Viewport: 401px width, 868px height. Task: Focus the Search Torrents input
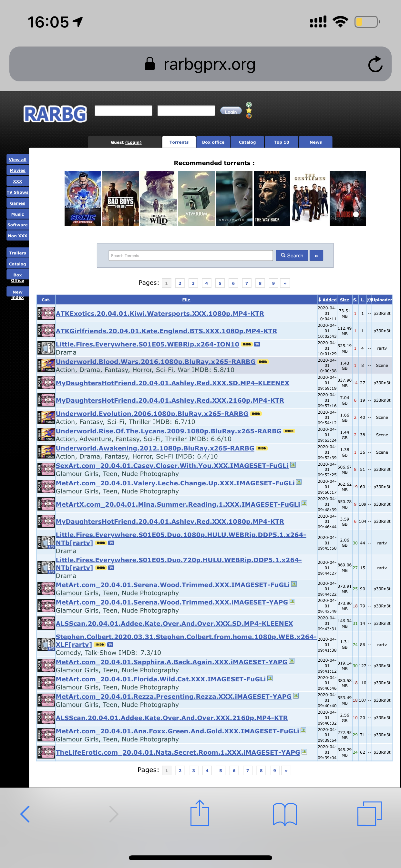point(191,255)
